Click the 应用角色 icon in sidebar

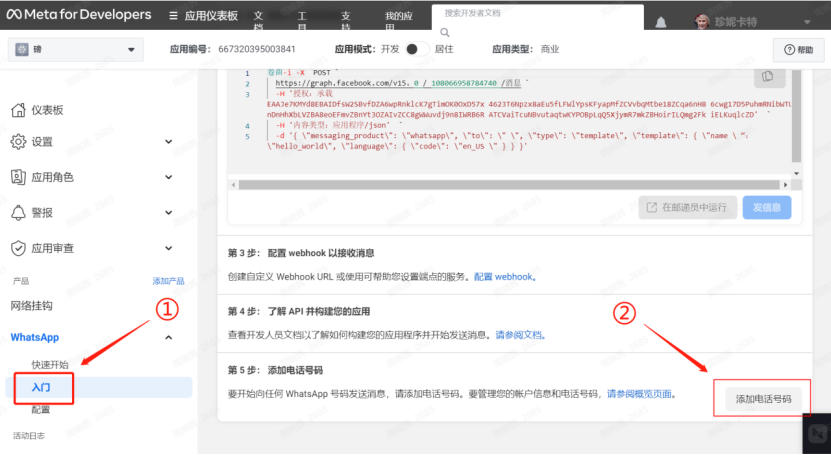pos(18,177)
